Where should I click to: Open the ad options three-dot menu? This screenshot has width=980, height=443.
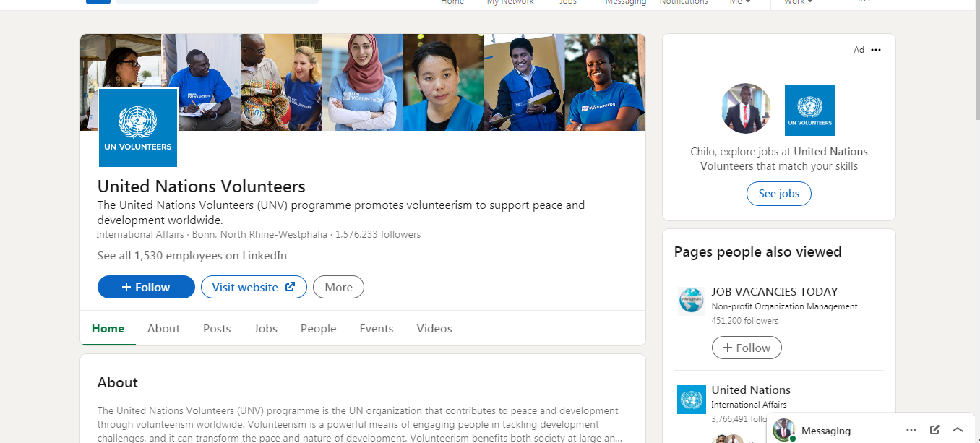[876, 50]
